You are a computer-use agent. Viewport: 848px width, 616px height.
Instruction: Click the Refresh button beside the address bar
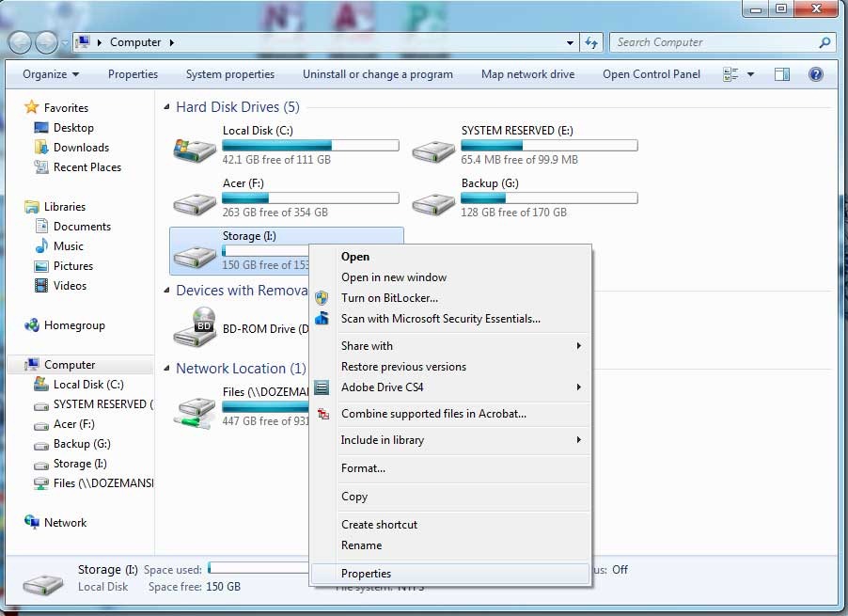(x=591, y=42)
